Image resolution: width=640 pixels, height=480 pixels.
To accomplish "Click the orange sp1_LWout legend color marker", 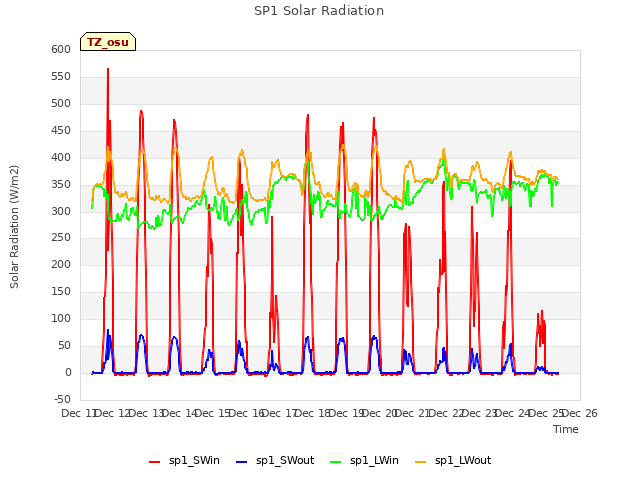I will [x=420, y=462].
